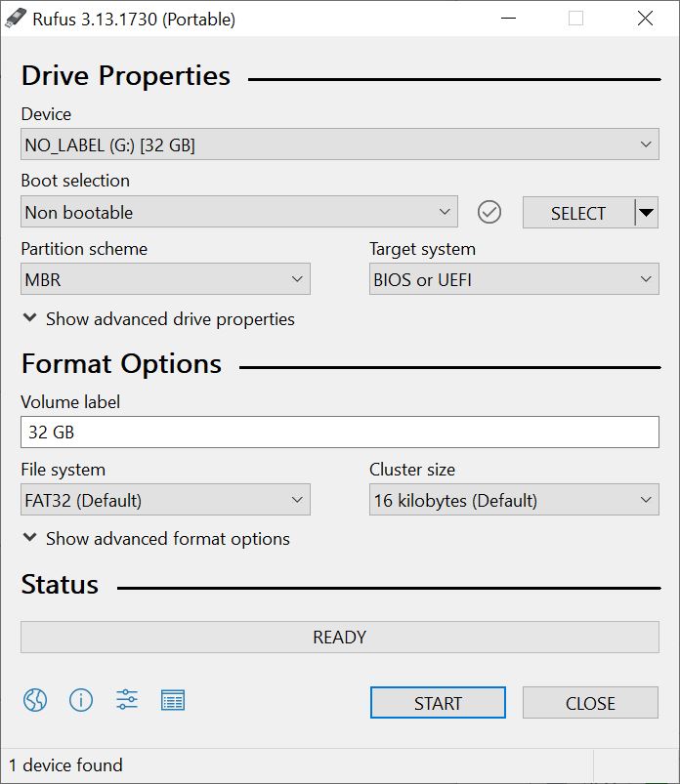Expand Show advanced format options
The height and width of the screenshot is (784, 680).
(x=156, y=539)
